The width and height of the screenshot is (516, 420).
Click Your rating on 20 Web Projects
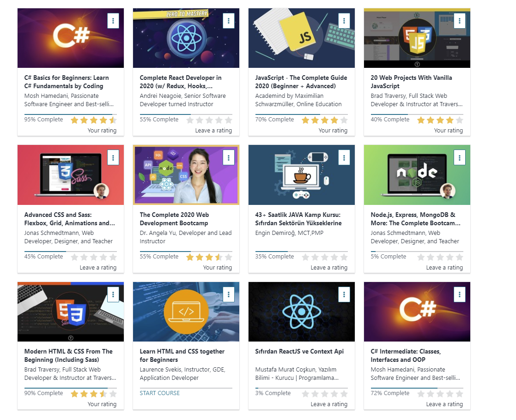449,131
